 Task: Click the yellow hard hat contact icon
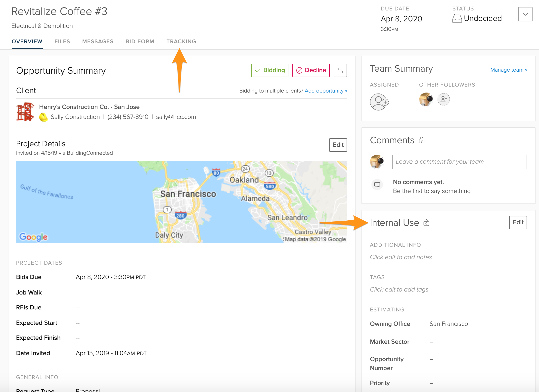coord(44,117)
